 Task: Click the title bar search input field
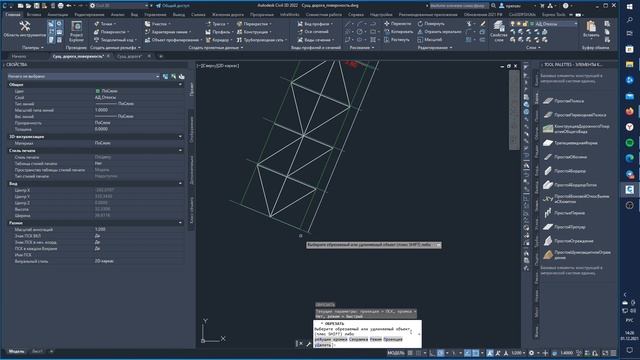pos(459,6)
